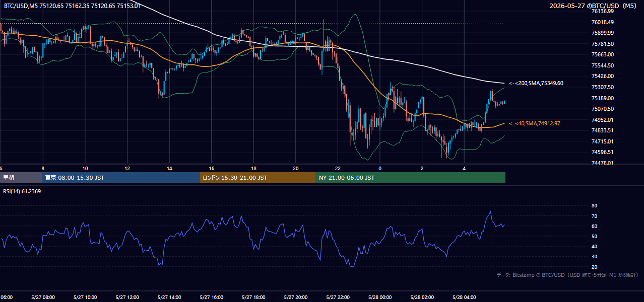Click the bottom time label 5/27 16:00
Image resolution: width=644 pixels, height=302 pixels.
211,297
